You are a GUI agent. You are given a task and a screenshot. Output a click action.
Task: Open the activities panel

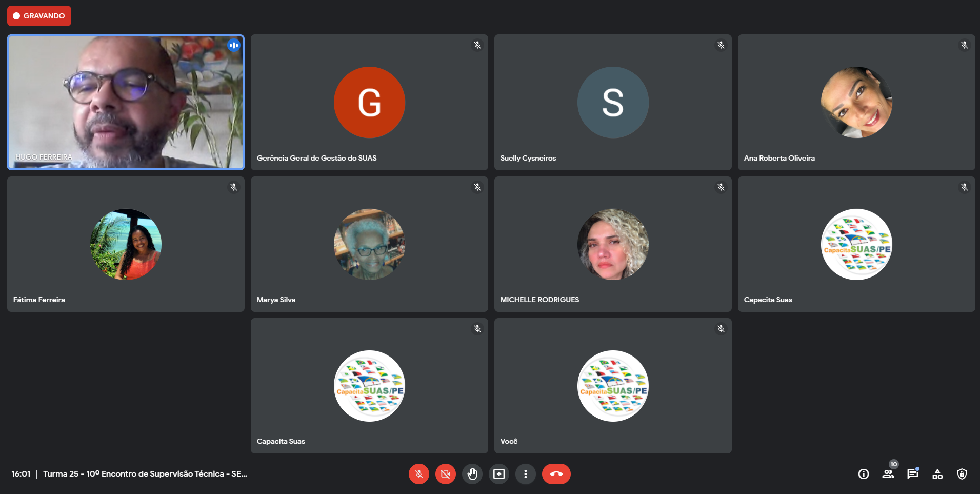(x=937, y=474)
